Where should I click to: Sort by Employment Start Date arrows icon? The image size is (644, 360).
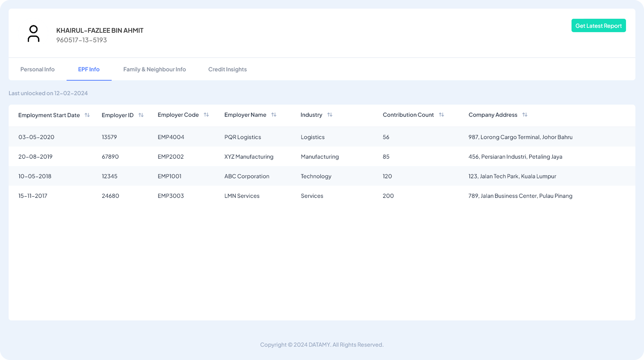coord(87,115)
